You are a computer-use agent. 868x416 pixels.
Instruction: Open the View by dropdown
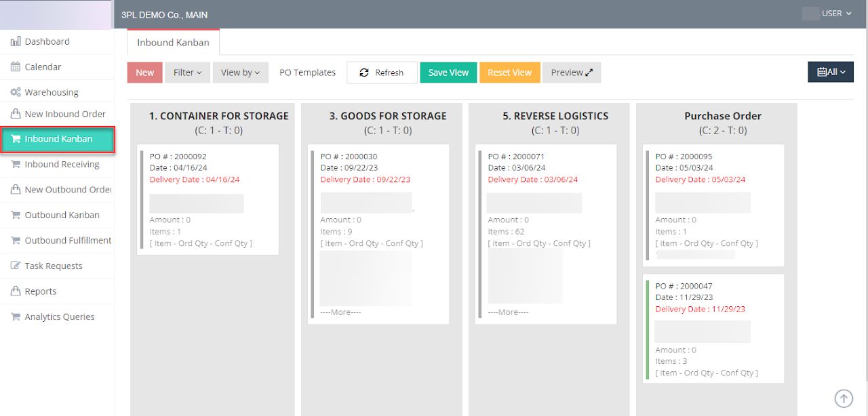tap(240, 72)
